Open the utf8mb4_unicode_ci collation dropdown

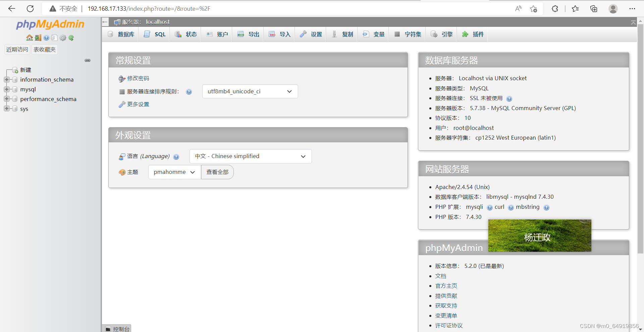(250, 91)
